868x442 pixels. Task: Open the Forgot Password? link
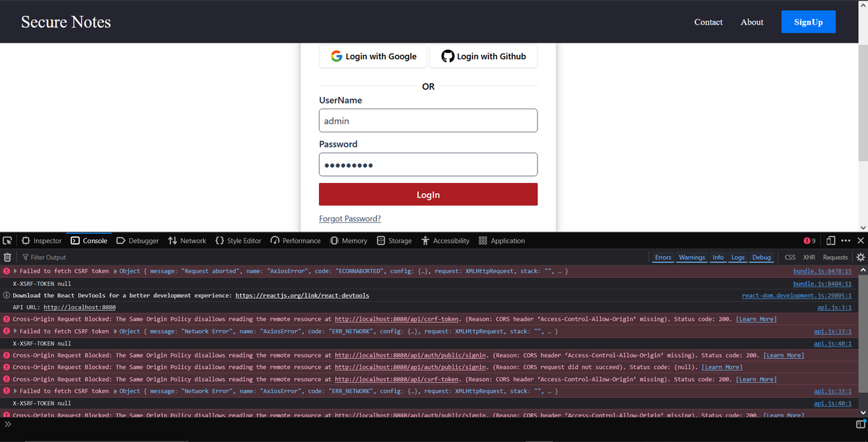click(x=350, y=218)
